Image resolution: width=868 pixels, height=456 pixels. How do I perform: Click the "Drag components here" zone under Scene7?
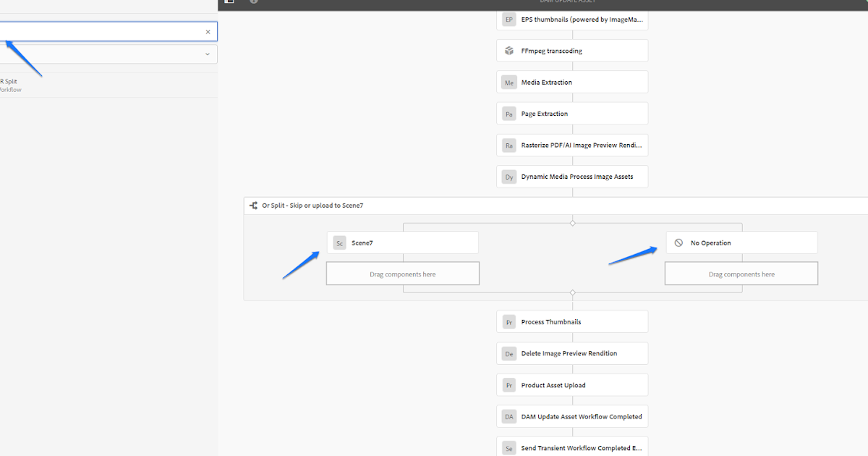pyautogui.click(x=403, y=273)
